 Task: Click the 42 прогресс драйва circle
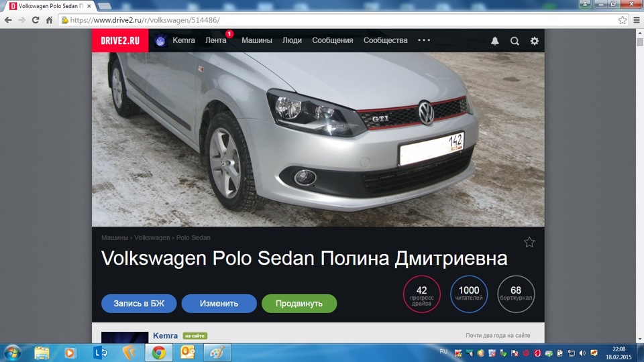(x=422, y=294)
